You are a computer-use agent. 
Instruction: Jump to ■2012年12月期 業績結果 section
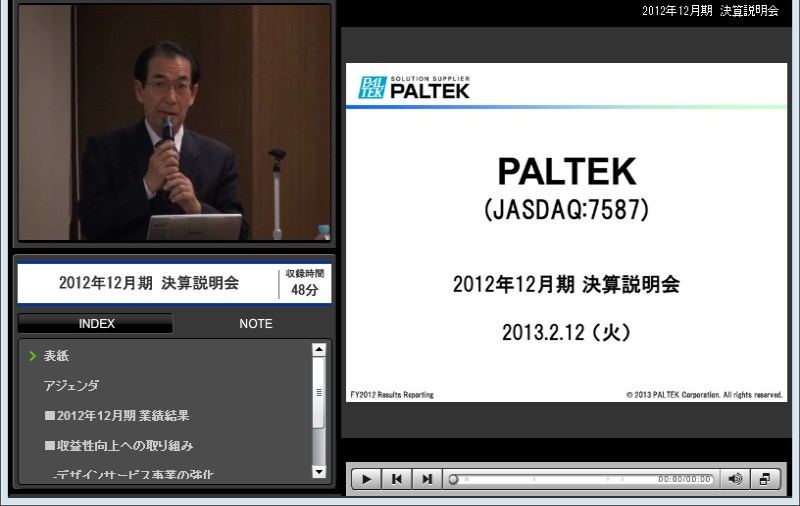[x=117, y=416]
